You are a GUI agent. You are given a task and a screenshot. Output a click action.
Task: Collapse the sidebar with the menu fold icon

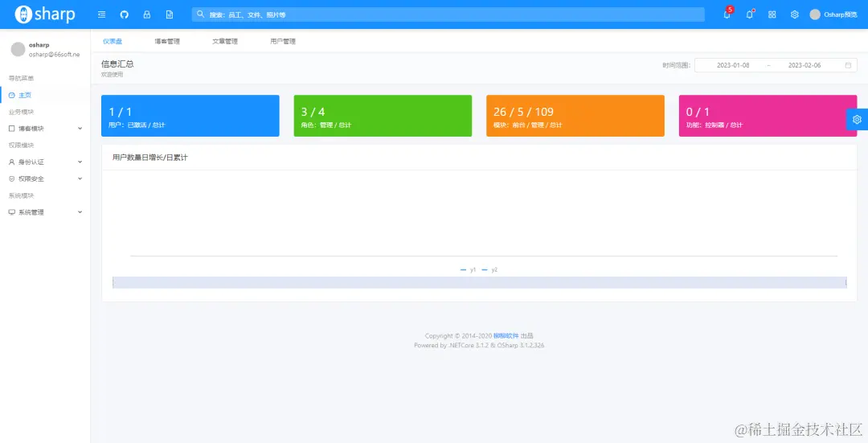point(102,15)
